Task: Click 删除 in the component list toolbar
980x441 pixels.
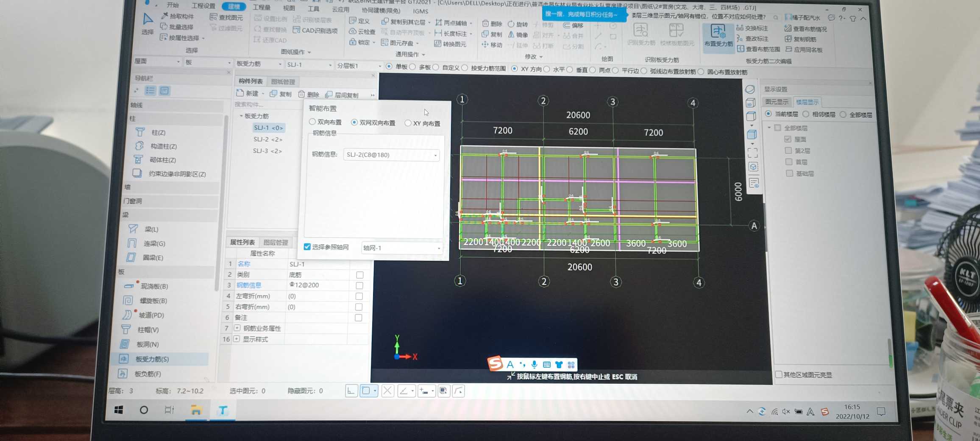Action: (309, 94)
